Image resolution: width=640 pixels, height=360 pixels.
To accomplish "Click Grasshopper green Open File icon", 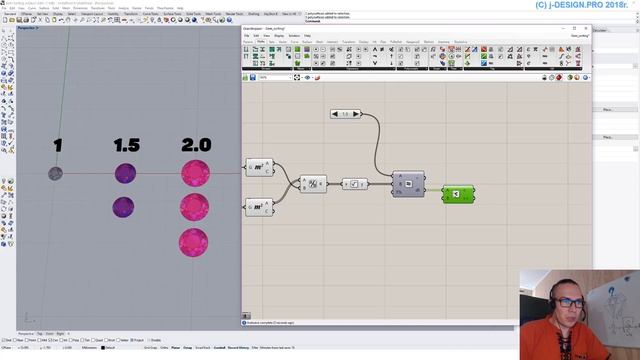I will coord(245,77).
